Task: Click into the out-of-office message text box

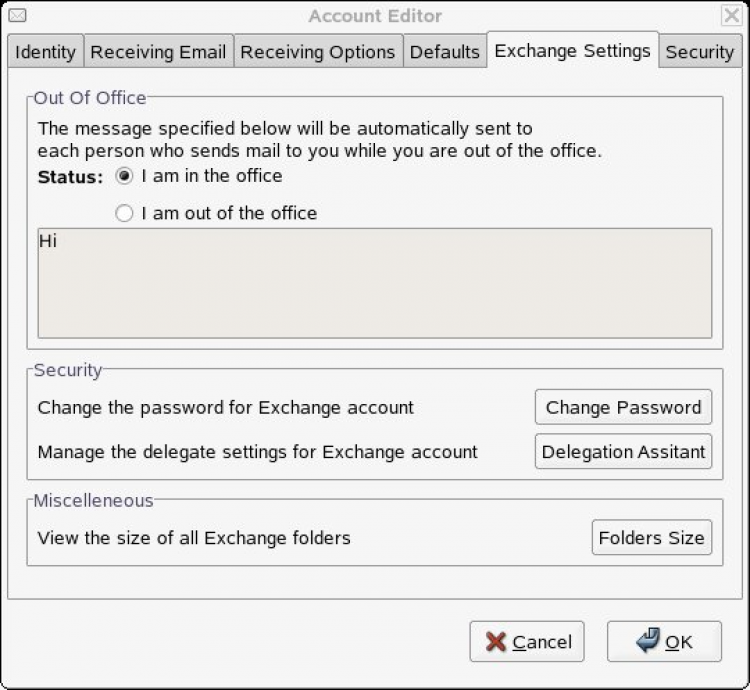Action: pyautogui.click(x=375, y=283)
